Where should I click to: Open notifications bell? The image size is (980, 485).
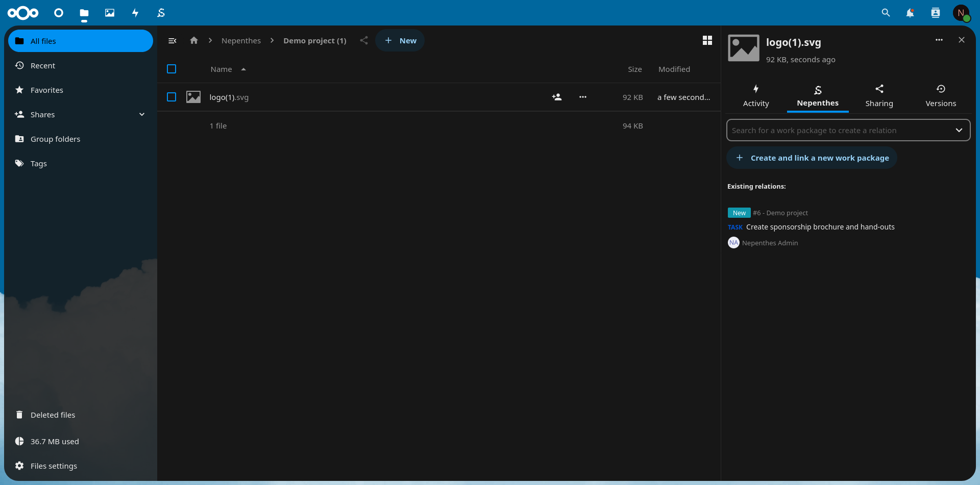click(x=910, y=13)
